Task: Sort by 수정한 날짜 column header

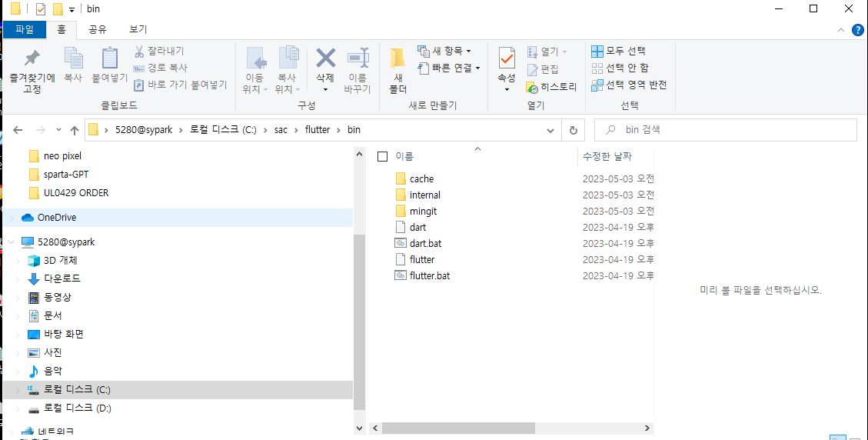Action: [x=607, y=157]
